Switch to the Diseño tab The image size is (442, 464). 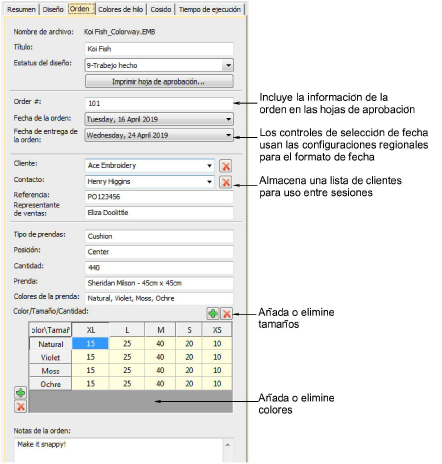pos(53,9)
